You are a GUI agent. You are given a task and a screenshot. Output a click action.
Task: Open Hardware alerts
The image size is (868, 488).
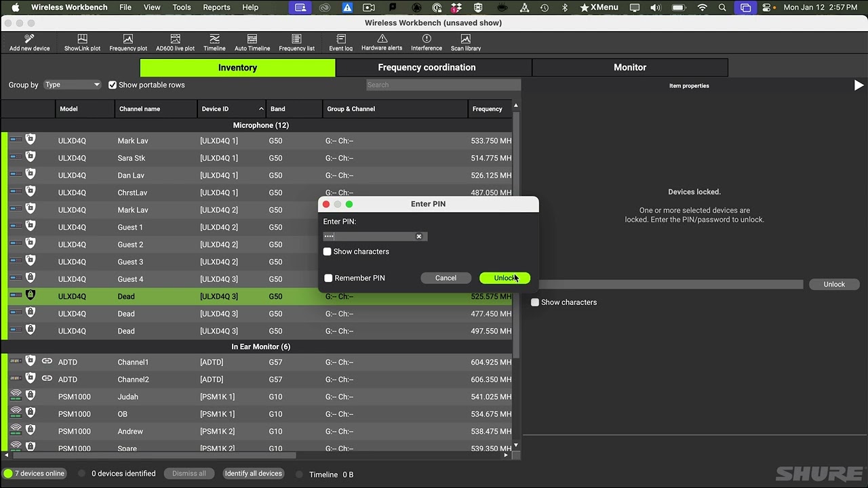pyautogui.click(x=382, y=43)
